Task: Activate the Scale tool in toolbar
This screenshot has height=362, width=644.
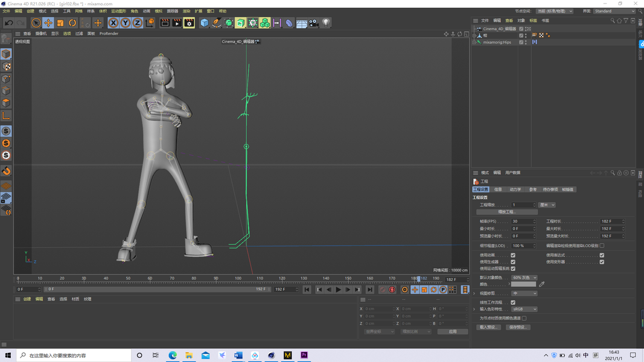Action: 60,23
